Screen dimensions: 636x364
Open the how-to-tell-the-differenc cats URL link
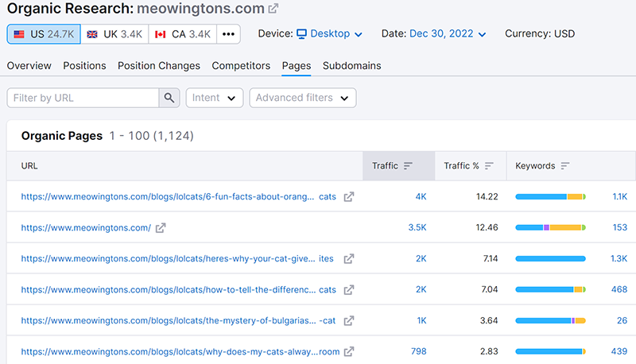tap(178, 290)
